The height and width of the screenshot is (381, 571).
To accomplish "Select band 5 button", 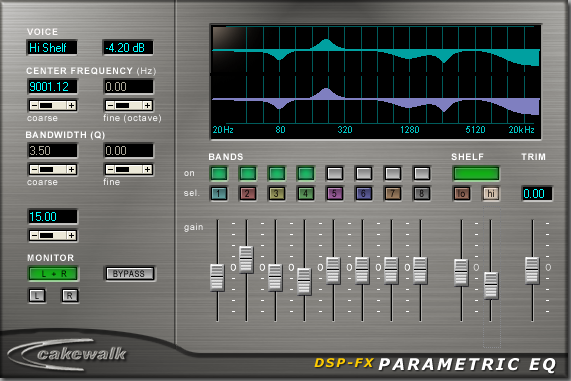I will [x=335, y=193].
